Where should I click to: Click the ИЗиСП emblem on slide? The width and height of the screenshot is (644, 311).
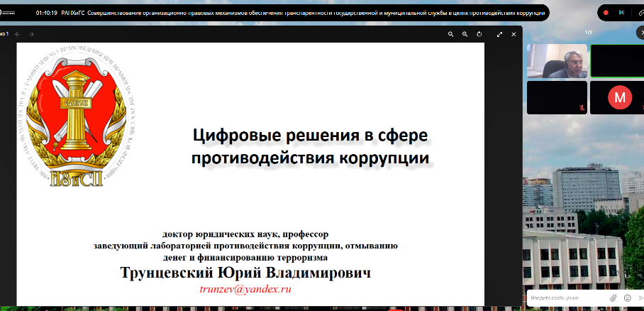(77, 116)
